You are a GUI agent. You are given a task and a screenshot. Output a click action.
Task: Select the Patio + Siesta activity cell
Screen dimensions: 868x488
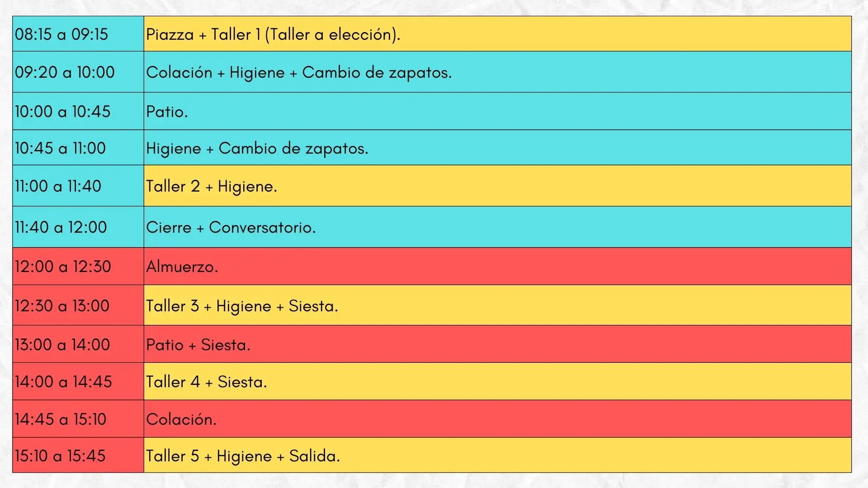497,344
